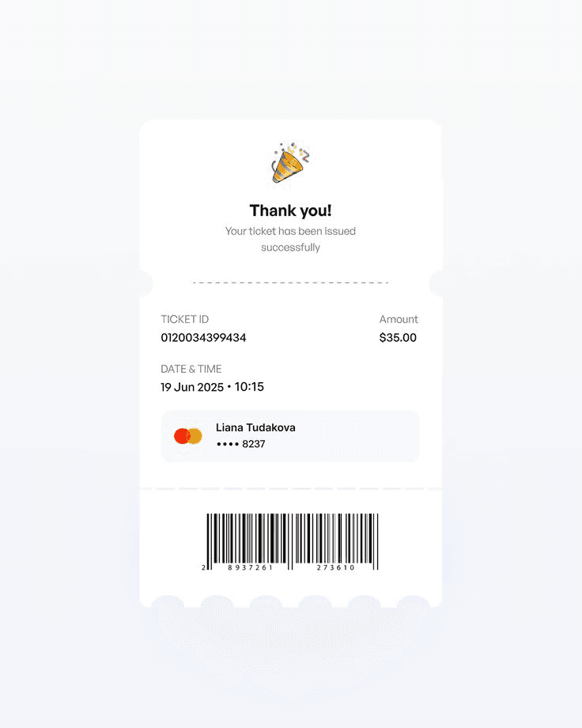Screen dimensions: 582x728
Task: Open the Liana Tudakova payment card
Action: click(x=290, y=436)
